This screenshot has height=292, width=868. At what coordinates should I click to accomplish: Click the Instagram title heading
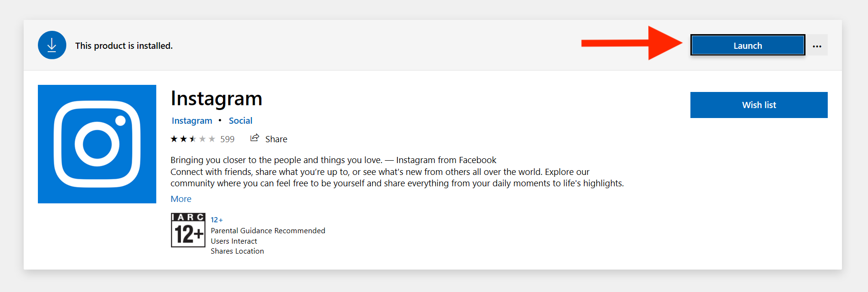coord(216,99)
